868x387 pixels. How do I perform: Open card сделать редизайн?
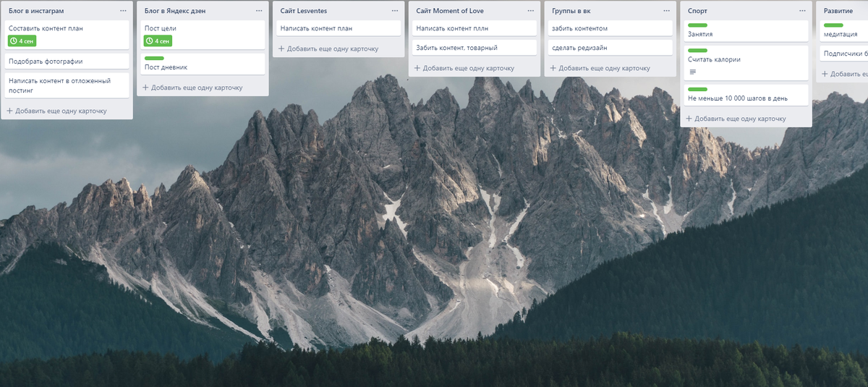(x=610, y=48)
